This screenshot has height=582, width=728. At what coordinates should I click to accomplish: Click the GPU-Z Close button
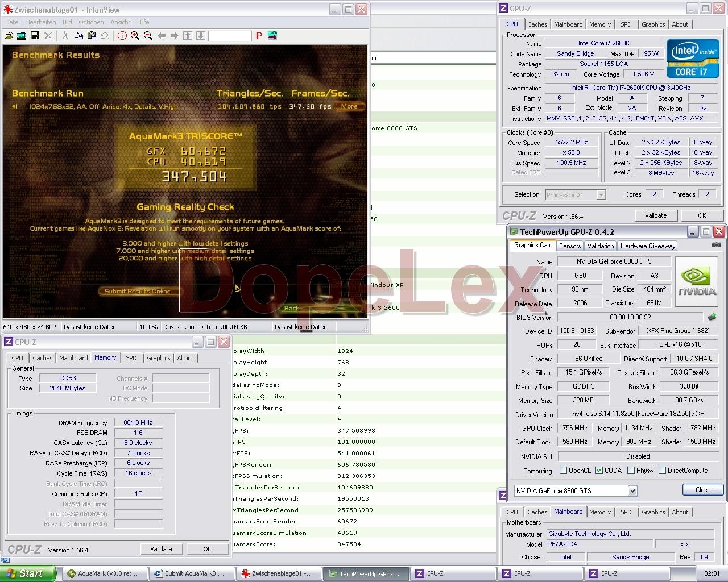click(x=703, y=490)
